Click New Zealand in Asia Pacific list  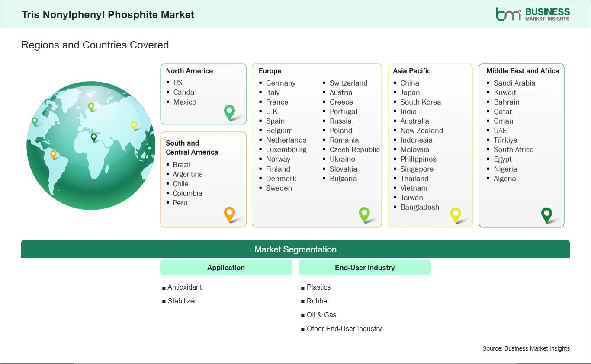click(x=422, y=131)
